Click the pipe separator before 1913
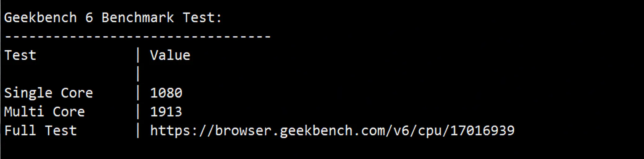644x159 pixels. tap(138, 112)
